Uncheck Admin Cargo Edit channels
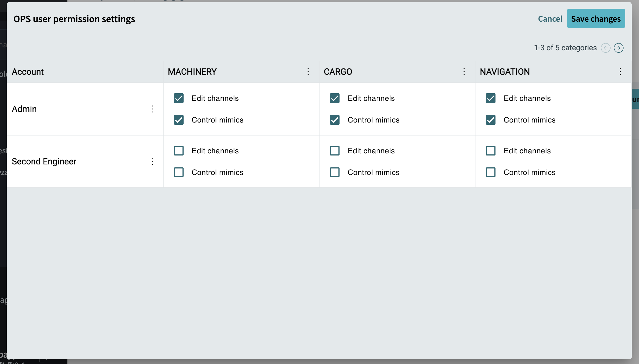Viewport: 639px width, 364px height. [335, 98]
